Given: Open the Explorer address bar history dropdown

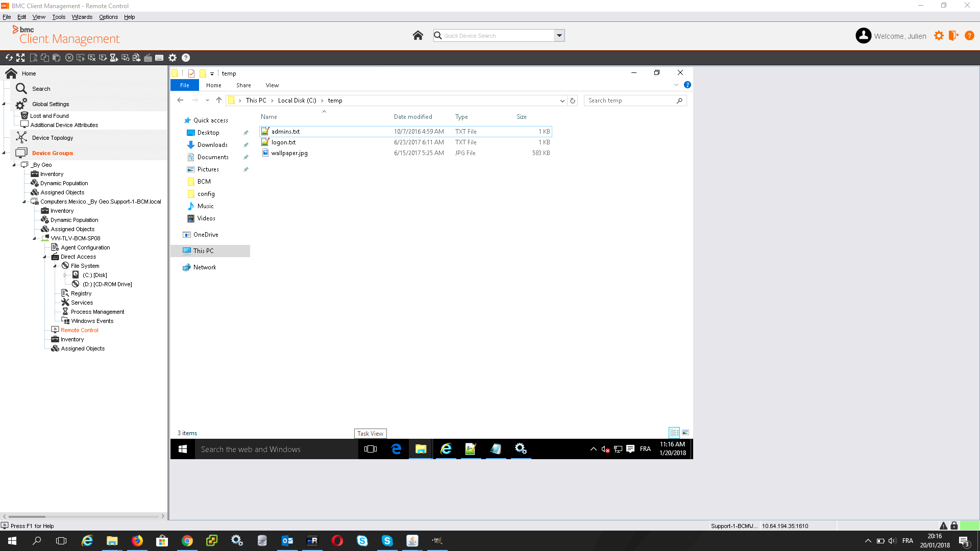Looking at the screenshot, I should point(562,101).
